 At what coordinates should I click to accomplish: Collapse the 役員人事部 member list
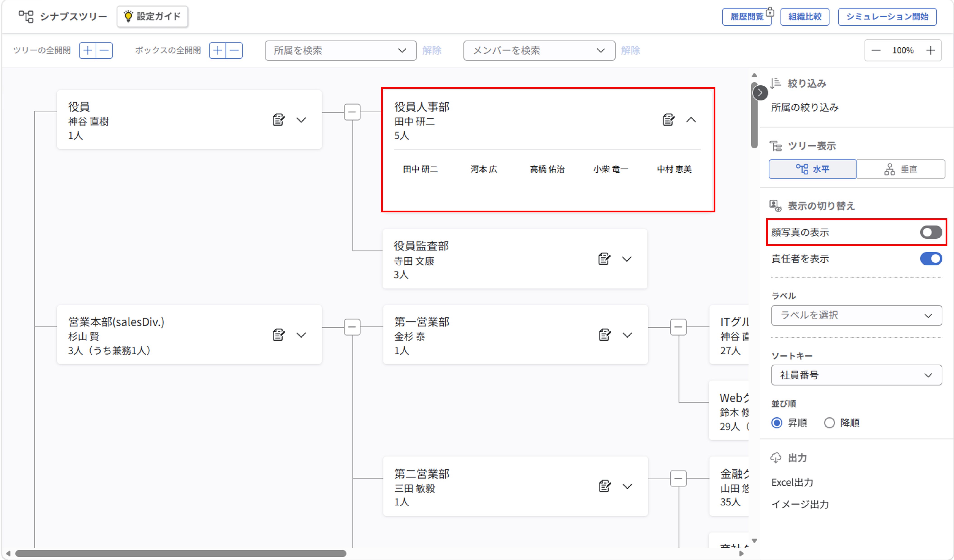pyautogui.click(x=691, y=120)
